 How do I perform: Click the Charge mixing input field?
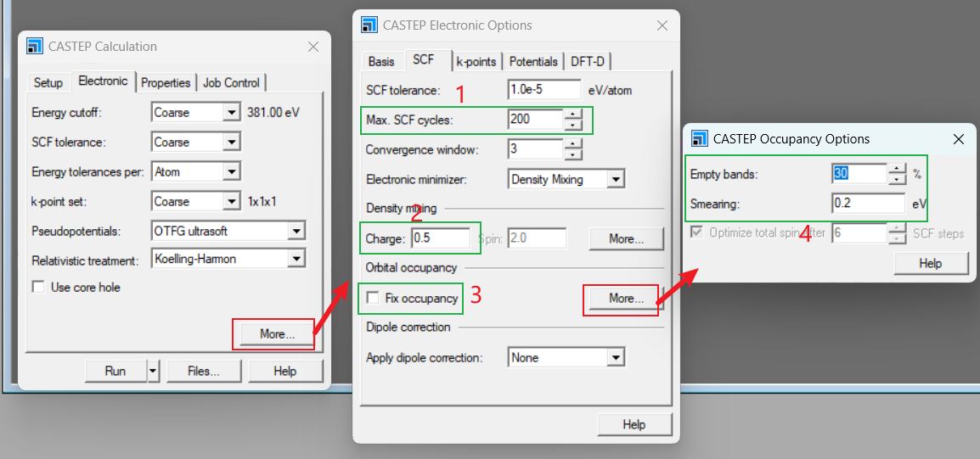(x=441, y=238)
